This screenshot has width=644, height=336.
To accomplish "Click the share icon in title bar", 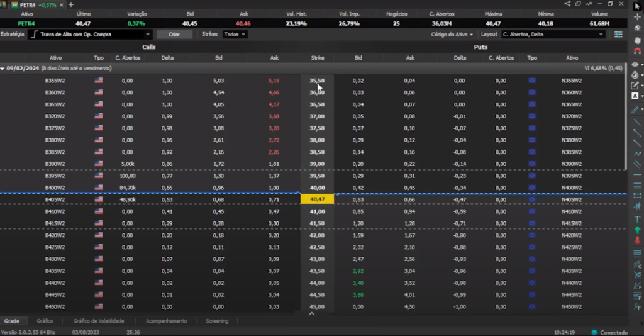I will pyautogui.click(x=567, y=4).
